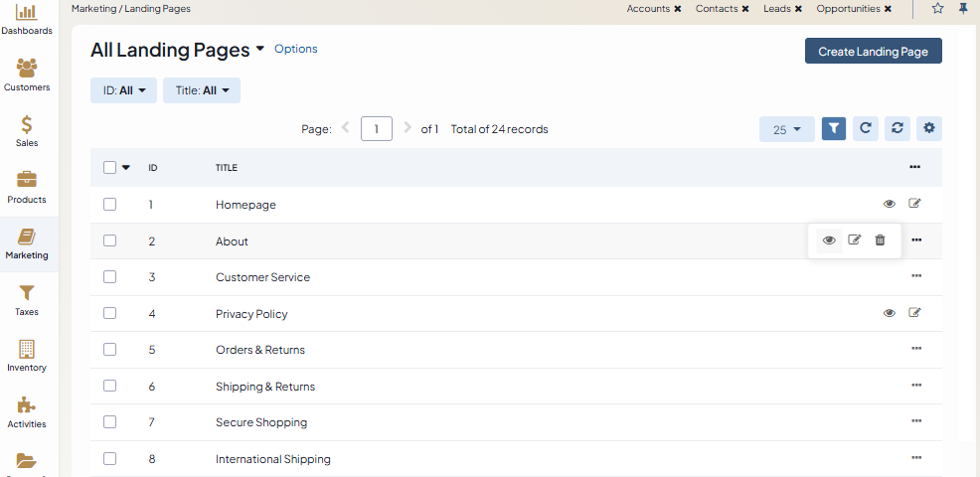Image resolution: width=980 pixels, height=477 pixels.
Task: Open the 25 per page dropdown
Action: pyautogui.click(x=786, y=129)
